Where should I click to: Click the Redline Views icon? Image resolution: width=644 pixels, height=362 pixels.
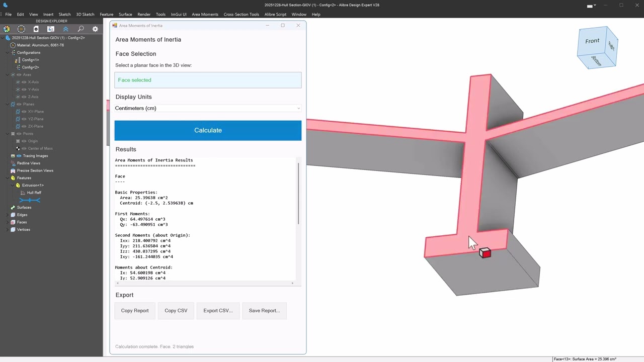point(13,163)
